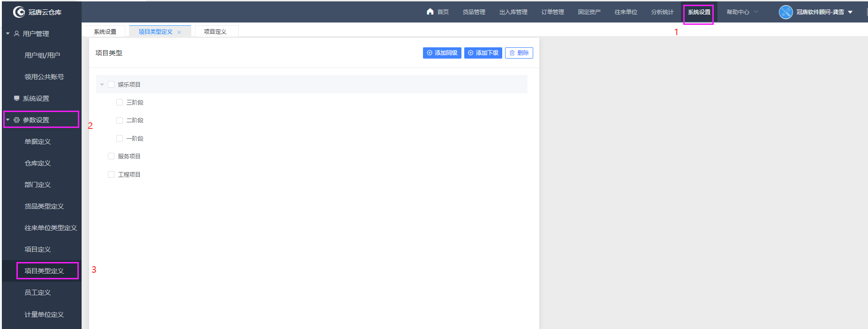Open 出入库管理 in top navigation

click(513, 12)
